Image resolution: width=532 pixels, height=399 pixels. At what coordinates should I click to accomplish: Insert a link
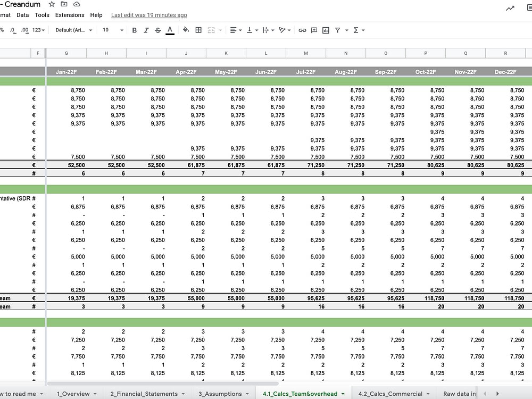302,30
